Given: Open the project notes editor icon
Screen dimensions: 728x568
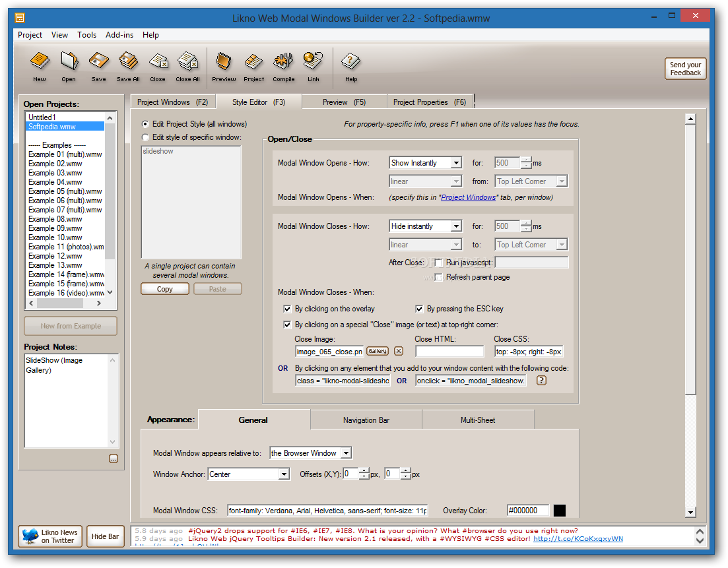Looking at the screenshot, I should pos(114,459).
